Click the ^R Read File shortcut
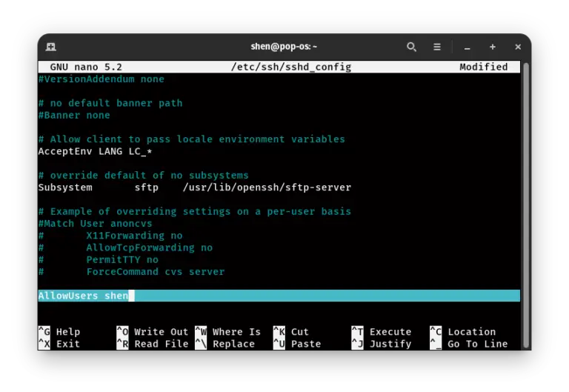The image size is (569, 392). 153,344
